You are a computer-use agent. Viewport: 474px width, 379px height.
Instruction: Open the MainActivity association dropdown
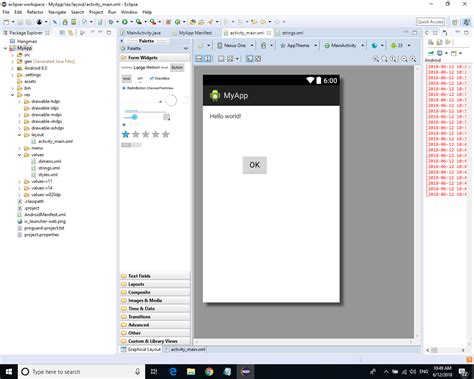click(344, 45)
